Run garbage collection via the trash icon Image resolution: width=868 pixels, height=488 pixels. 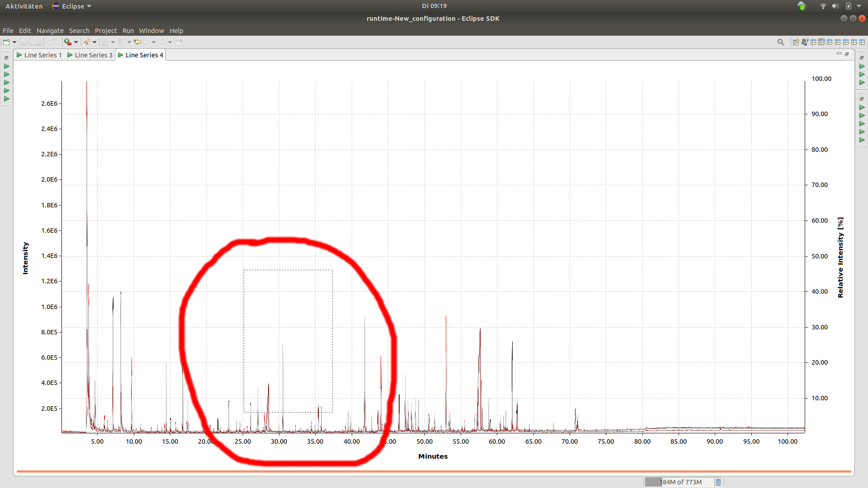click(x=719, y=482)
